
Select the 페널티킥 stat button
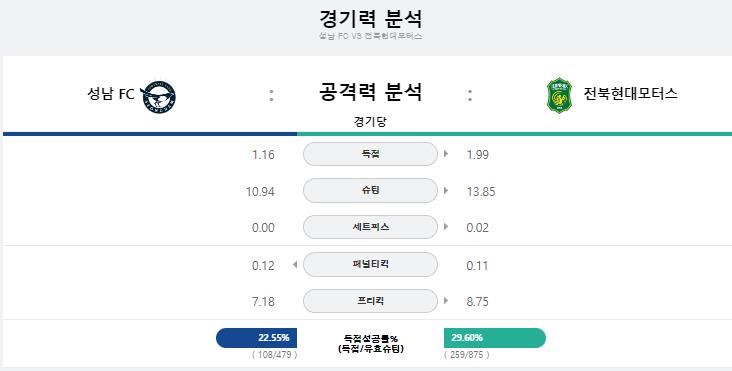click(x=370, y=264)
